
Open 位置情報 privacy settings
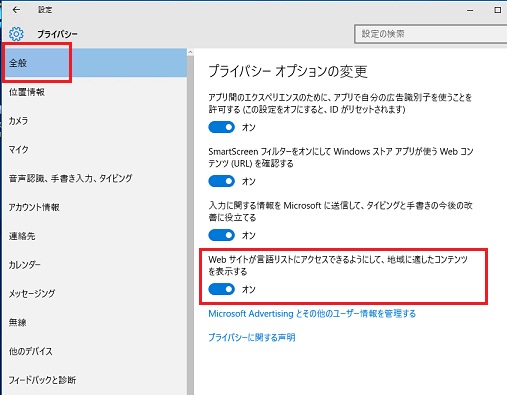[x=95, y=92]
